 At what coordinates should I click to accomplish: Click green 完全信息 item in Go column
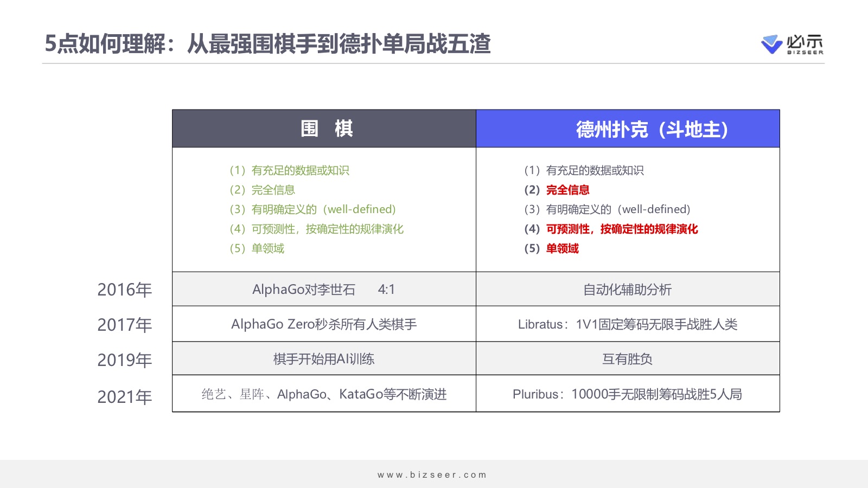point(273,190)
